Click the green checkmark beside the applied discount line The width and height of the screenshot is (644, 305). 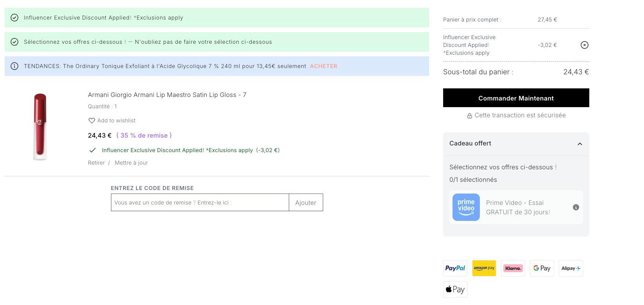93,150
